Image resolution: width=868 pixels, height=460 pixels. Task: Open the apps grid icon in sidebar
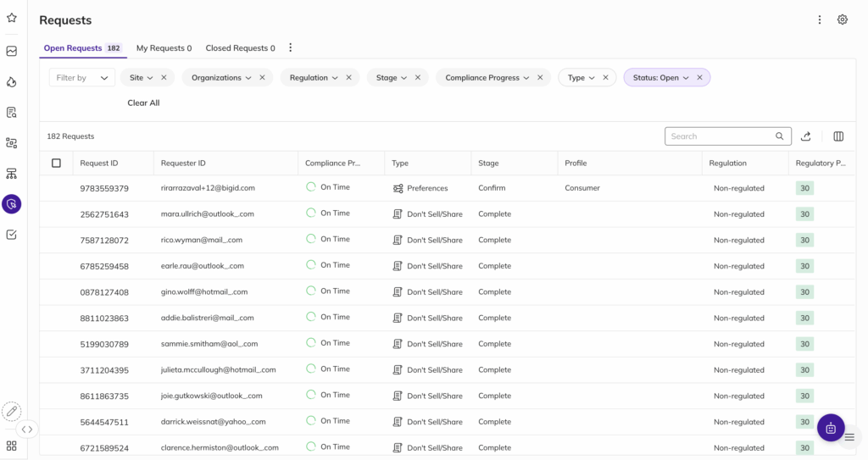pyautogui.click(x=12, y=446)
